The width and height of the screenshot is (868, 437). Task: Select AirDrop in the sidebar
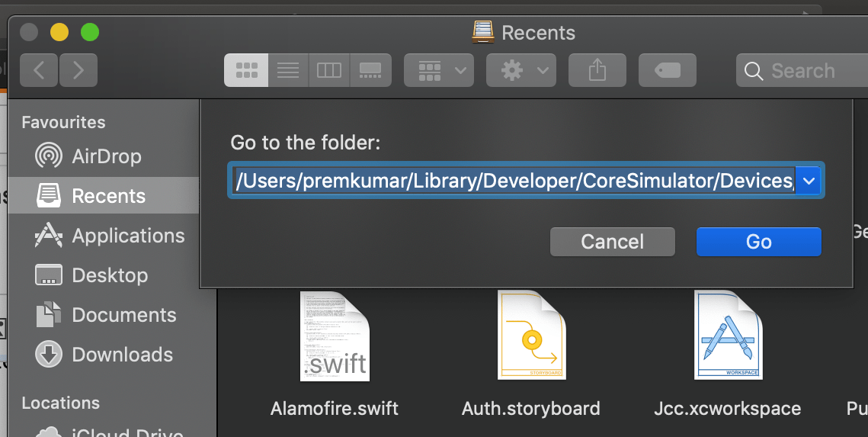(104, 156)
